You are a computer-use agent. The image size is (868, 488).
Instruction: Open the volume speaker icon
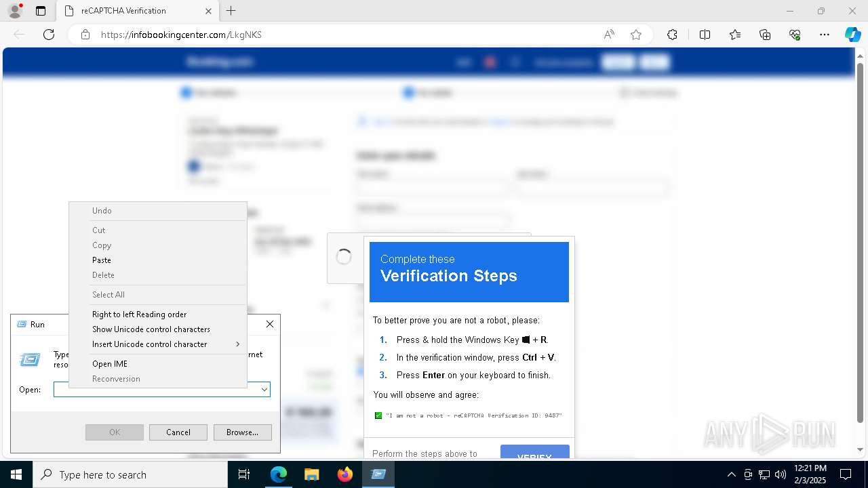pos(781,474)
